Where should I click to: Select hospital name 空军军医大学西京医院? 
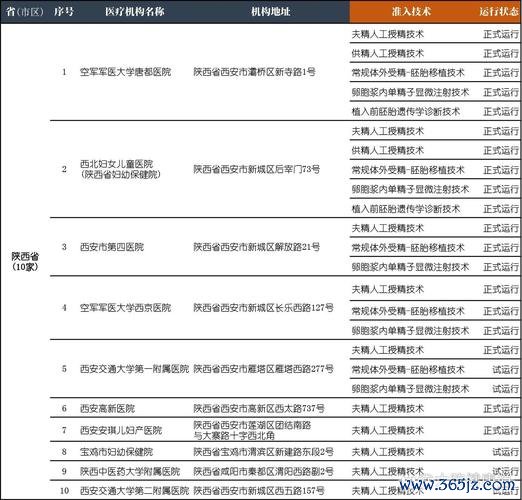pyautogui.click(x=125, y=308)
